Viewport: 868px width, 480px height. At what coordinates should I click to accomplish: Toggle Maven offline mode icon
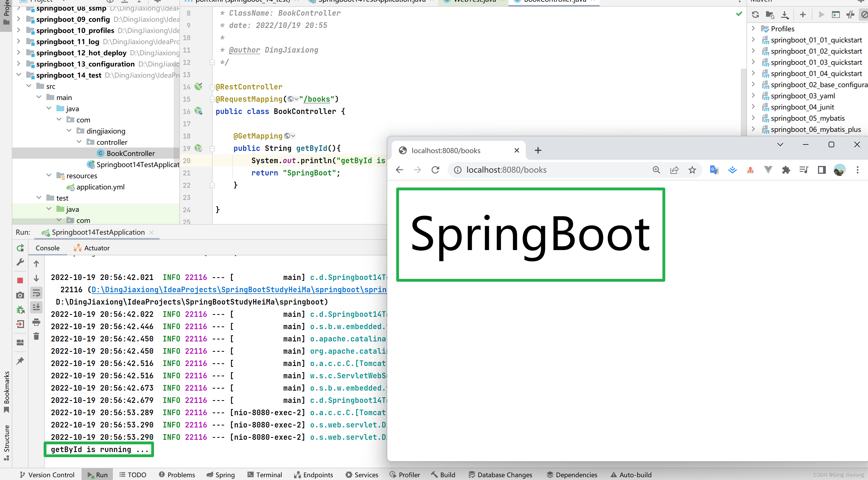click(850, 15)
